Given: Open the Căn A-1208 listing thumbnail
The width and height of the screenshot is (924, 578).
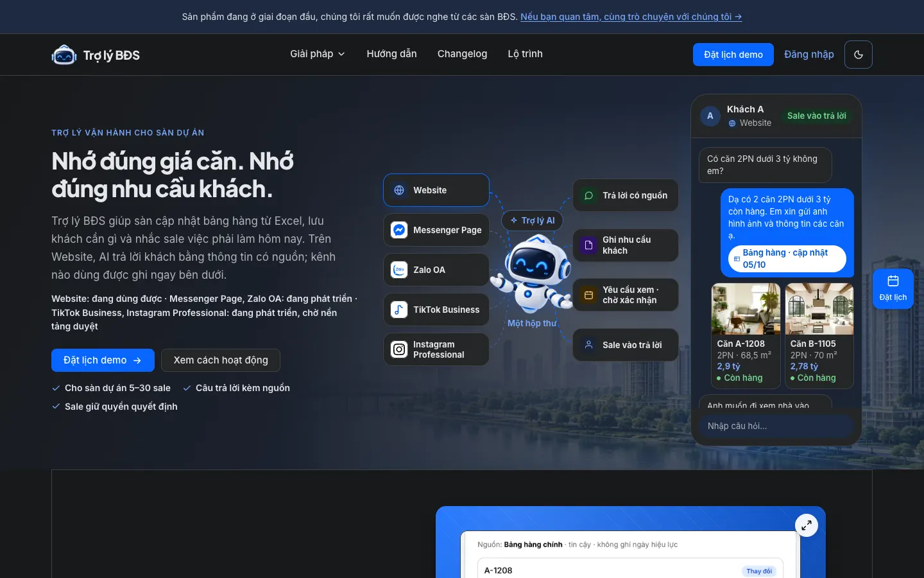Looking at the screenshot, I should point(746,309).
